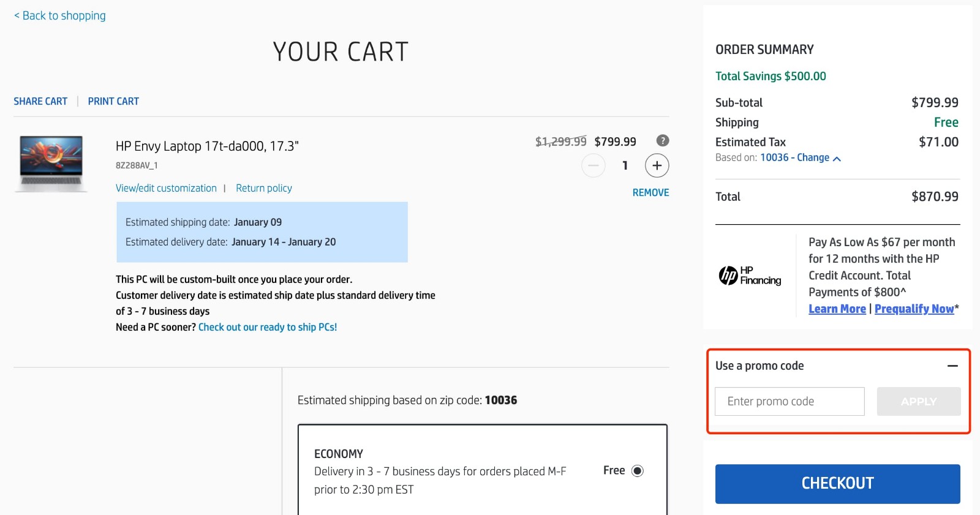Open View/edit customization link

[166, 188]
